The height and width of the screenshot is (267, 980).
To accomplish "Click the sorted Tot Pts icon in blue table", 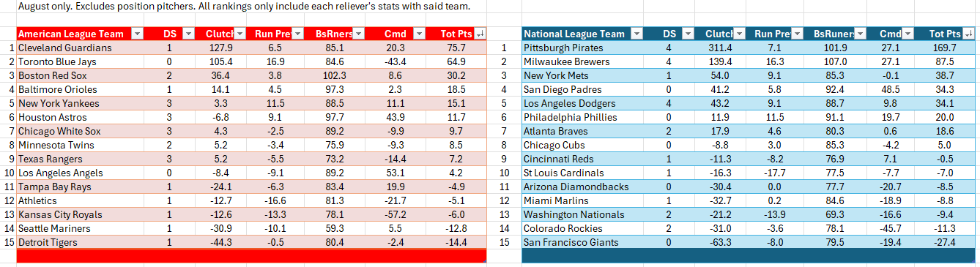I will click(x=969, y=34).
